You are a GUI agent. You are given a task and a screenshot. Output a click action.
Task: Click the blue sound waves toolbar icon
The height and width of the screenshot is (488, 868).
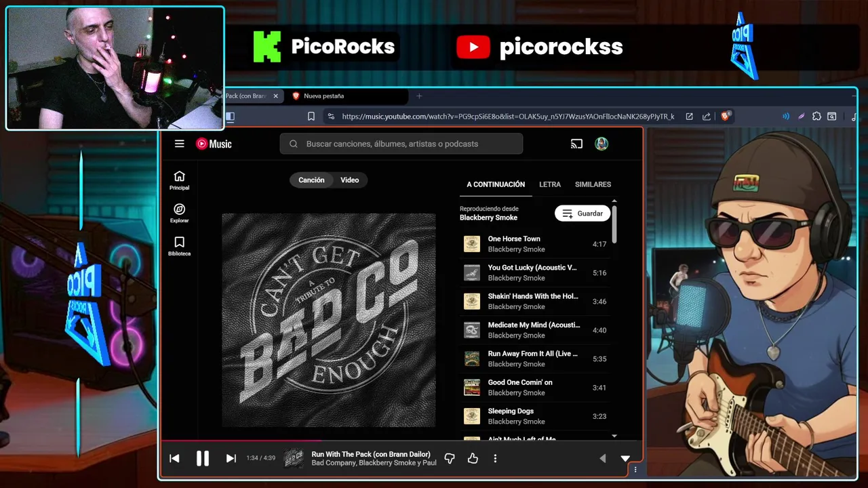786,117
